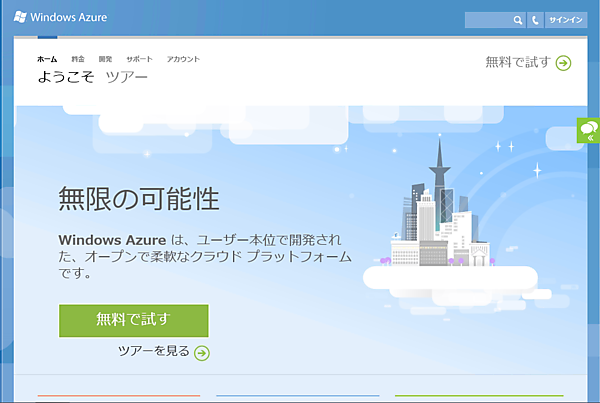Click the top-right 無料で試す link
The image size is (600, 403).
point(518,63)
